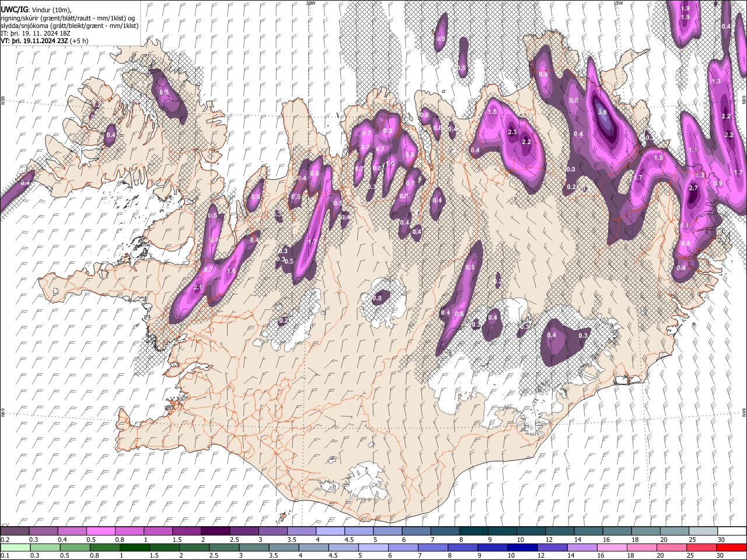Click the 20W longitude label
The height and width of the screenshot is (560, 747).
pos(310,3)
